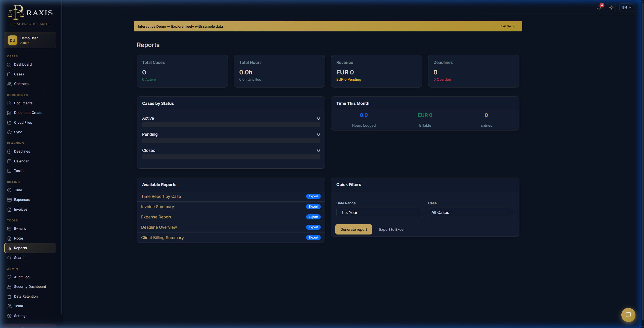Open Time Report by Case link
Screen dimensions: 644x328
[161, 196]
